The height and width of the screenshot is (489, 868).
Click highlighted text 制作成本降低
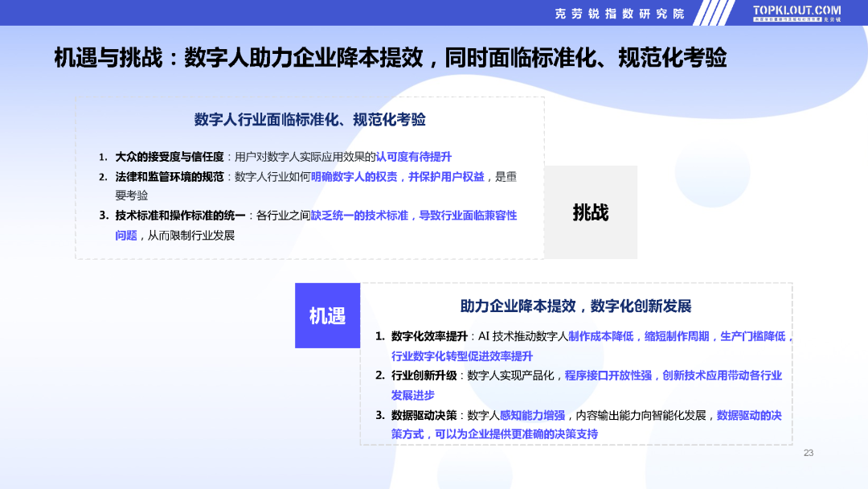pyautogui.click(x=600, y=336)
